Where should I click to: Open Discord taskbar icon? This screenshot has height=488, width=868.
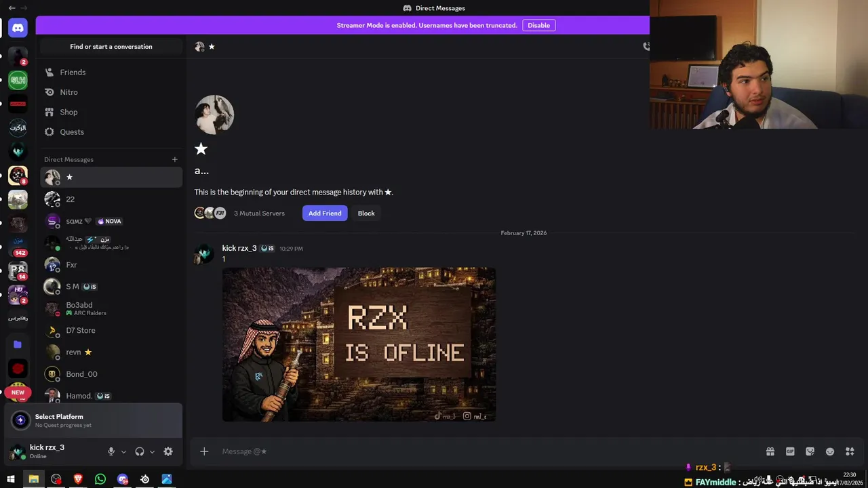tap(123, 479)
